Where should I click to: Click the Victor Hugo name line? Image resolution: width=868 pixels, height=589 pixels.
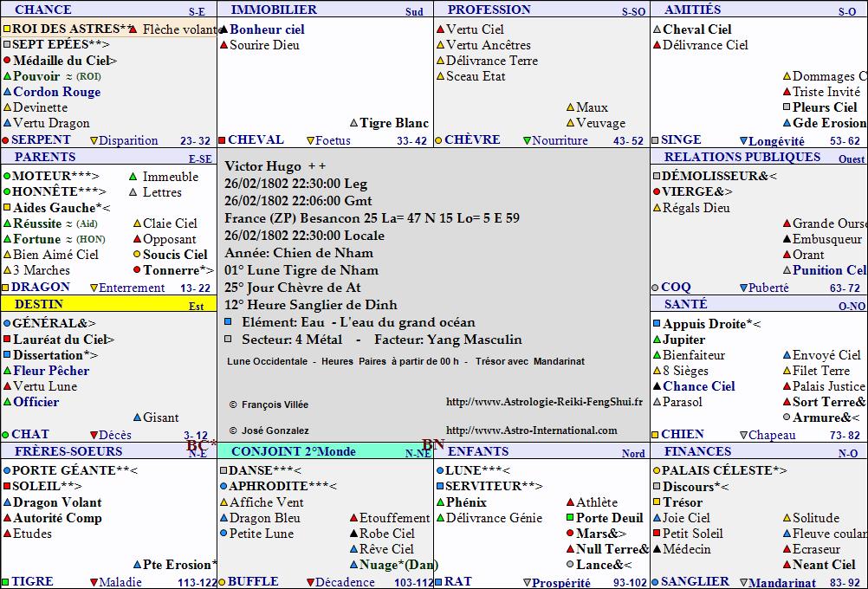coord(275,166)
